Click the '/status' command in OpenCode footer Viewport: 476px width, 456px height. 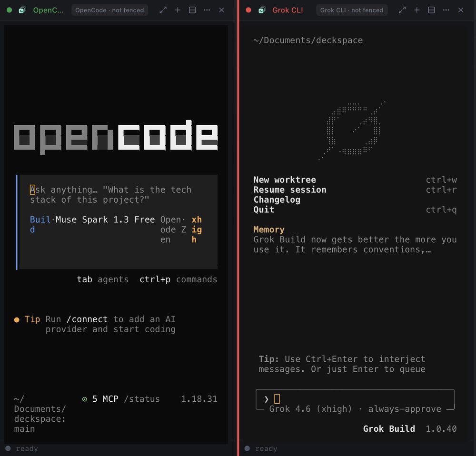tap(141, 399)
